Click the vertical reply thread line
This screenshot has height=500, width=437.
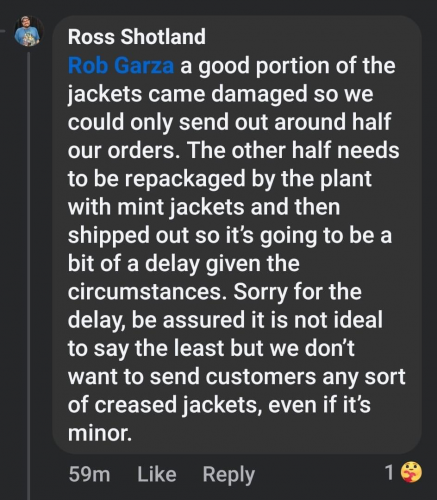coord(29,275)
